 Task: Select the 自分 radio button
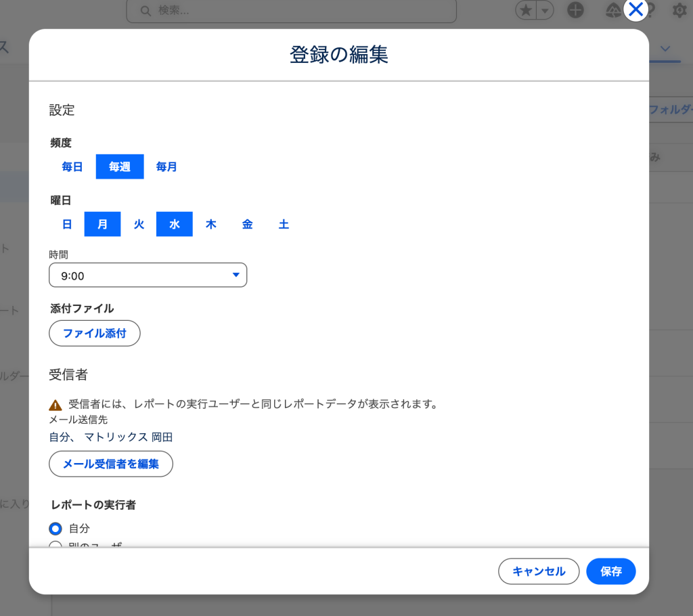(x=56, y=528)
